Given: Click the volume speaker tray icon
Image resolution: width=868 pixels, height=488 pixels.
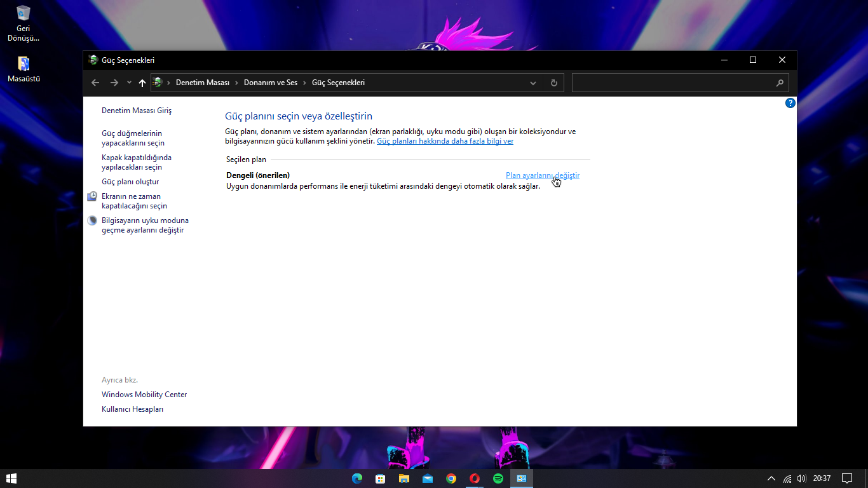Looking at the screenshot, I should click(801, 478).
